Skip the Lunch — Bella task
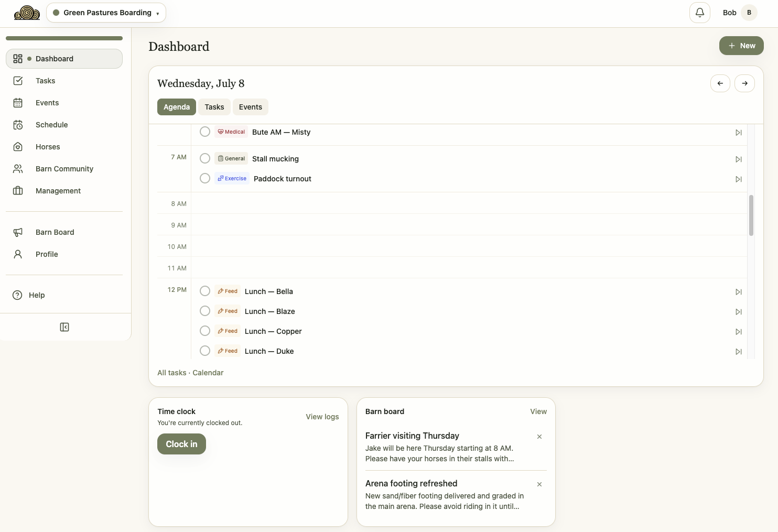Viewport: 778px width, 532px height. [738, 292]
